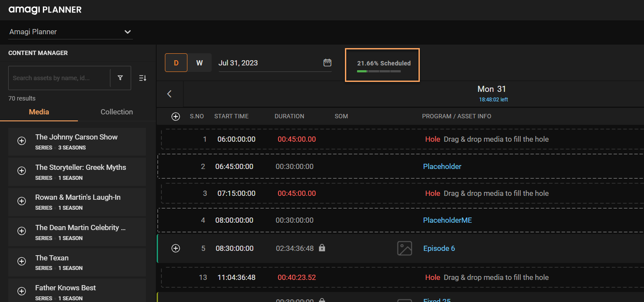
Task: Click the CONTENT MANAGER heading
Action: pyautogui.click(x=38, y=53)
